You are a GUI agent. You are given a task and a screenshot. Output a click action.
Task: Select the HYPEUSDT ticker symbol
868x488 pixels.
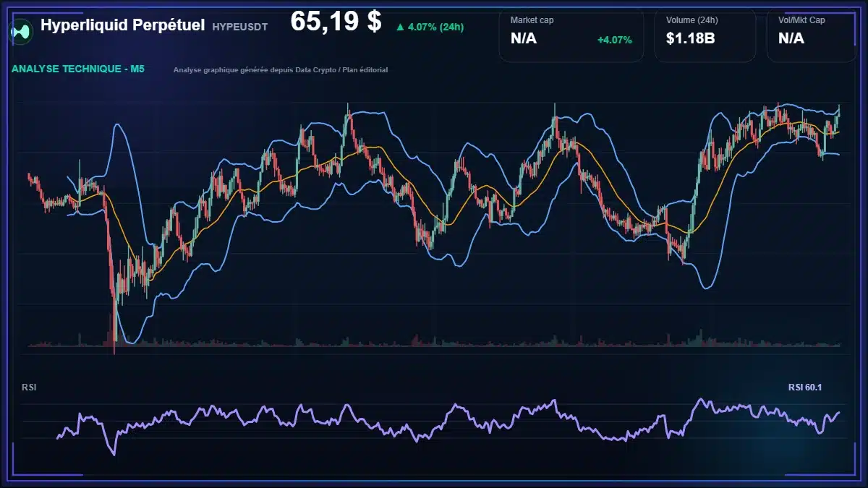(240, 27)
